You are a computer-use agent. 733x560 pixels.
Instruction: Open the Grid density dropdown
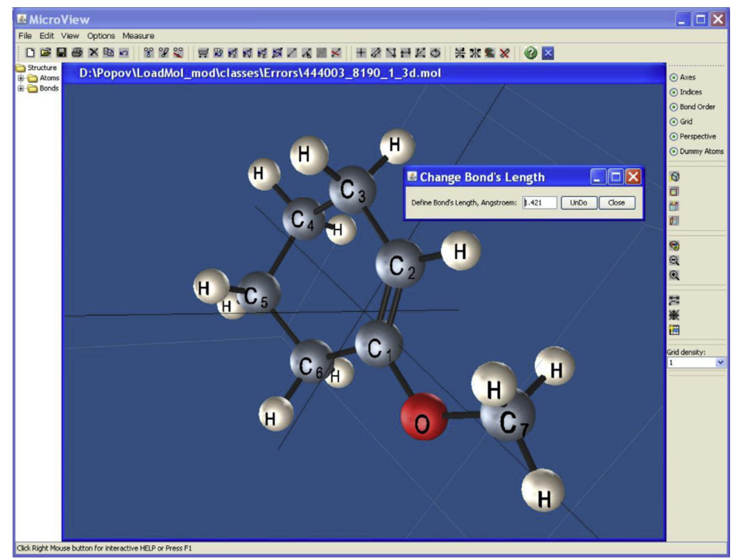720,362
